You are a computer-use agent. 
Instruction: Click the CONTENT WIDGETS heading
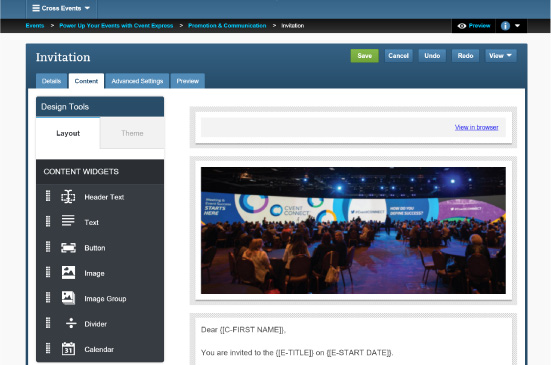tap(81, 171)
